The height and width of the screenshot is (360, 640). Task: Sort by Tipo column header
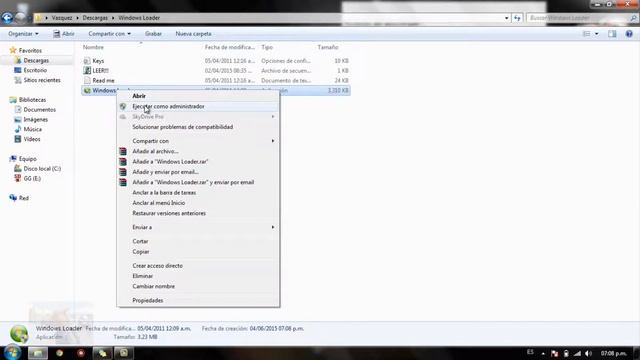click(267, 47)
